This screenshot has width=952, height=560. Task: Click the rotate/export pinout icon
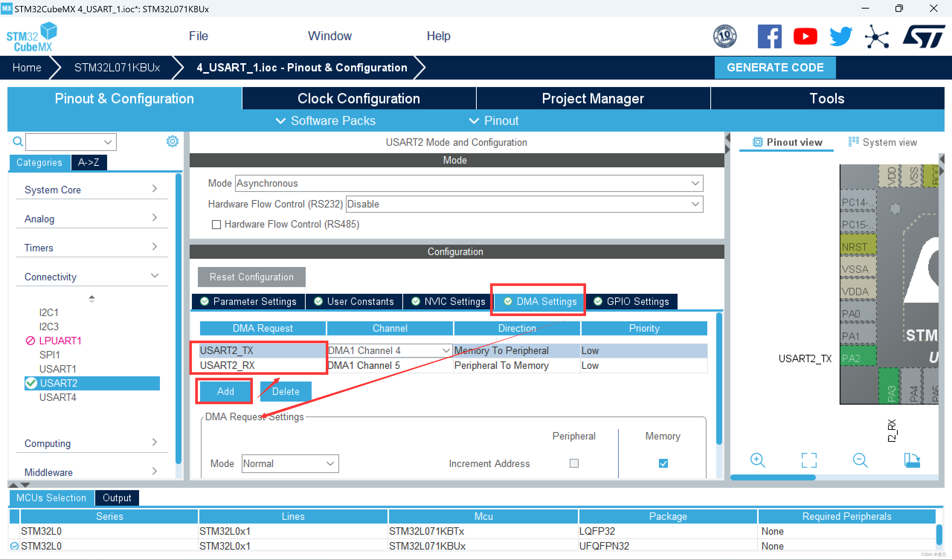[912, 460]
